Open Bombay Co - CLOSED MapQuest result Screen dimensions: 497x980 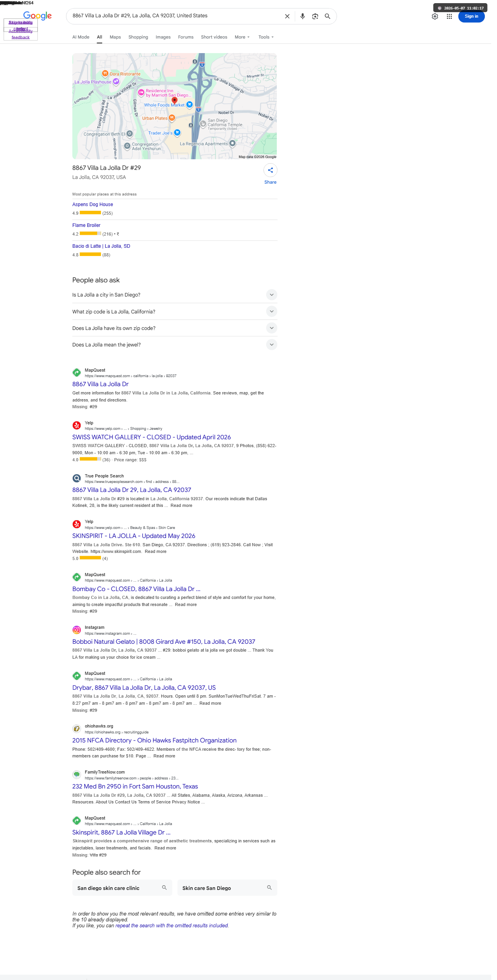pyautogui.click(x=136, y=589)
